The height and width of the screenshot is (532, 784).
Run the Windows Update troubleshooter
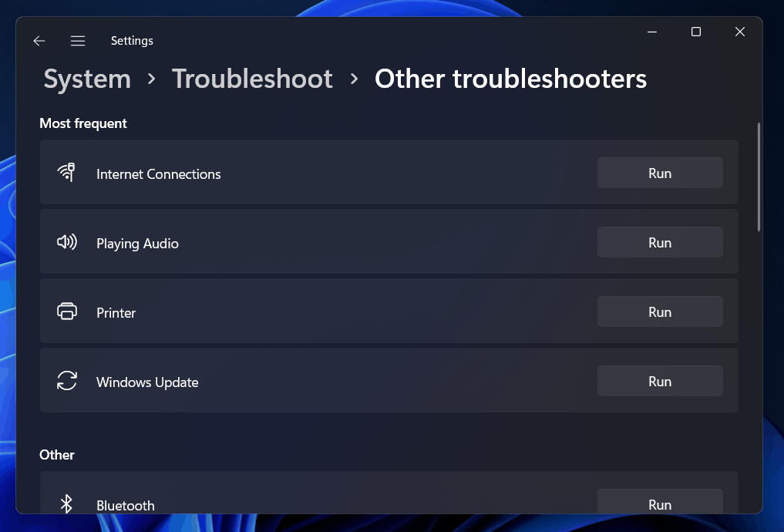click(x=660, y=381)
